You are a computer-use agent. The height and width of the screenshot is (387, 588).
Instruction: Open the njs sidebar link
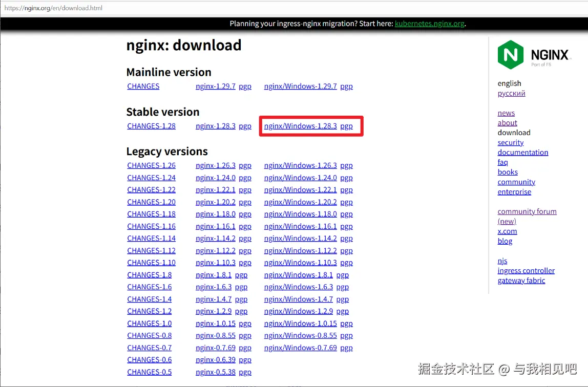click(502, 261)
